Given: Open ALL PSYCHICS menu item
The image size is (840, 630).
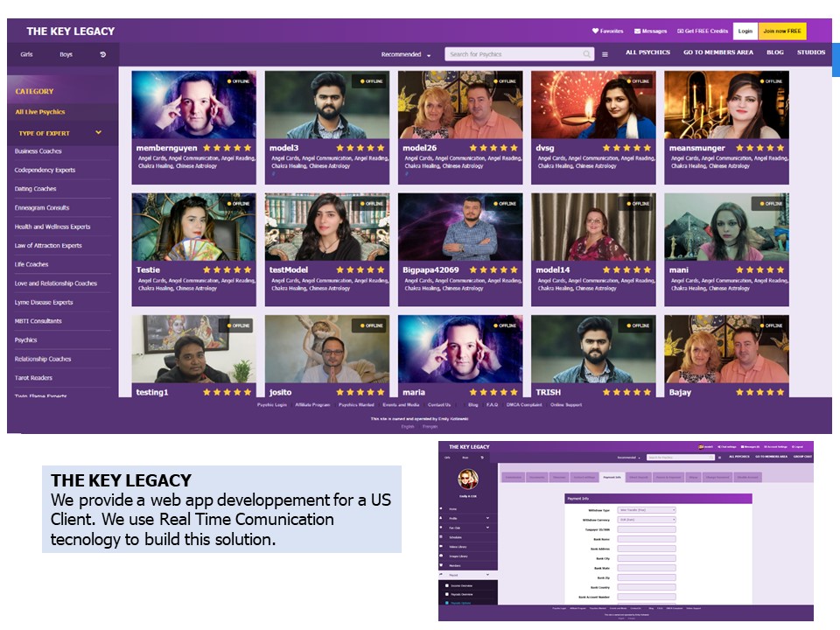Looking at the screenshot, I should tap(647, 52).
